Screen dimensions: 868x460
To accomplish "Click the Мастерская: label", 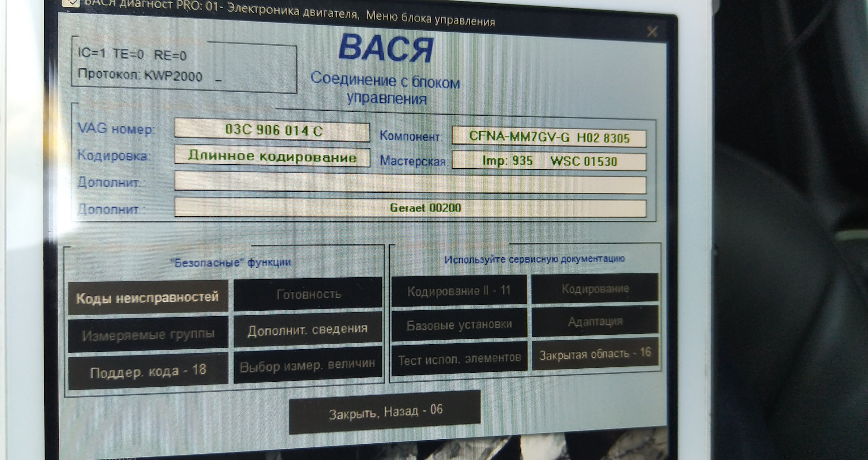I will pos(414,161).
